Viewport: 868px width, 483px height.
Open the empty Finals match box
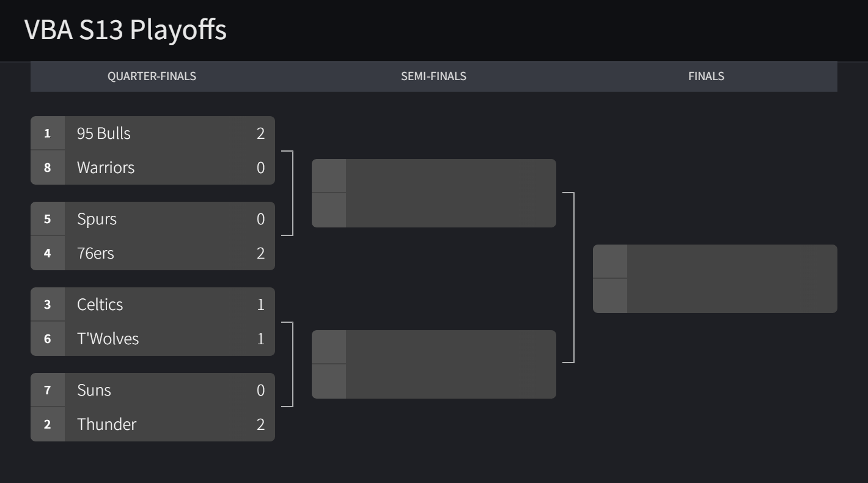click(x=715, y=279)
